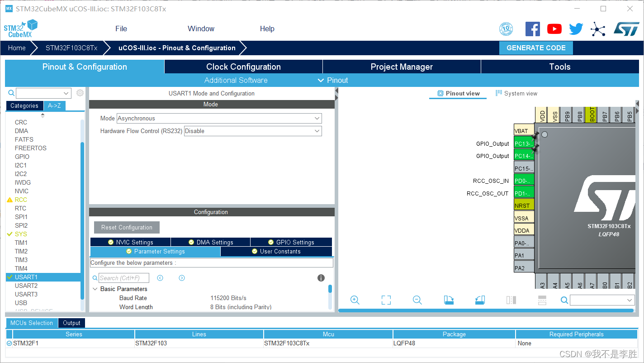Open the categories settings gear

pos(80,93)
